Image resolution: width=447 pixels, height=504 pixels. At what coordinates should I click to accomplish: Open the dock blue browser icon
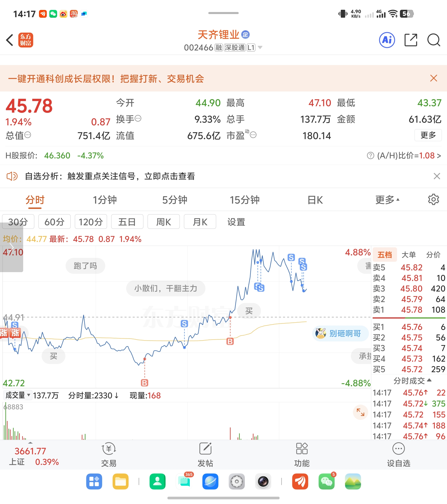(210, 481)
